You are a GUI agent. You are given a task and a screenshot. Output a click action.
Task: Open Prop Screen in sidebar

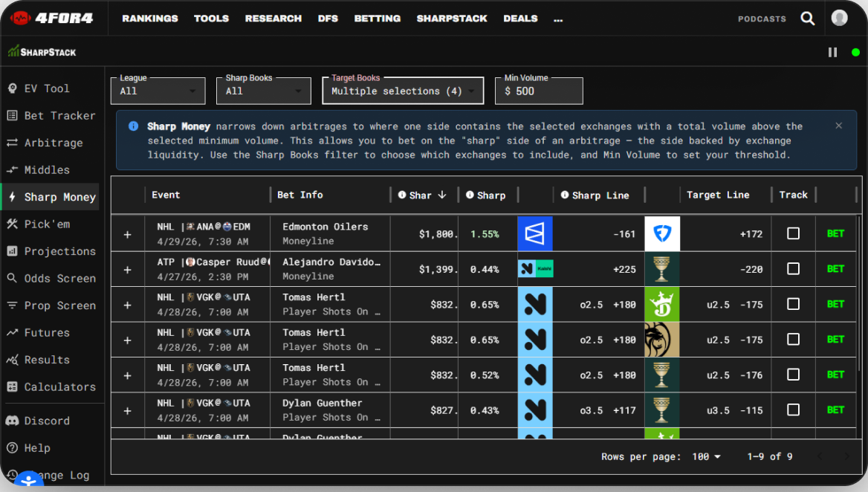click(52, 305)
